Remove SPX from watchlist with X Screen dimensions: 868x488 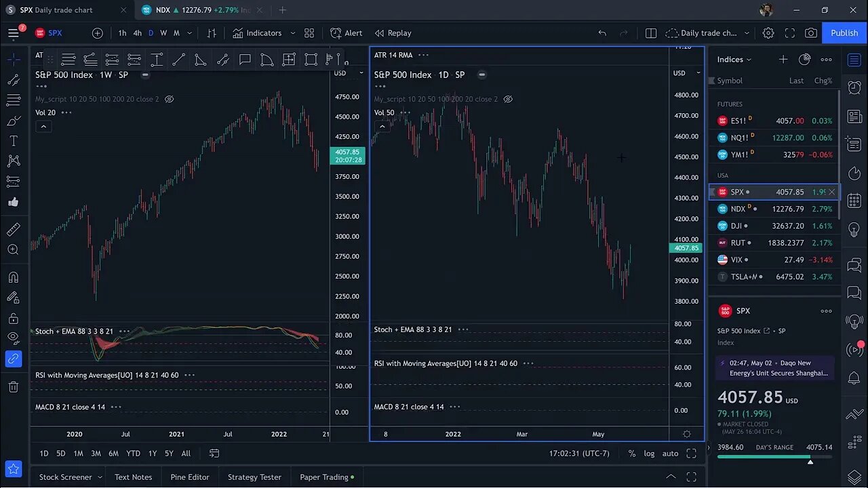[832, 192]
